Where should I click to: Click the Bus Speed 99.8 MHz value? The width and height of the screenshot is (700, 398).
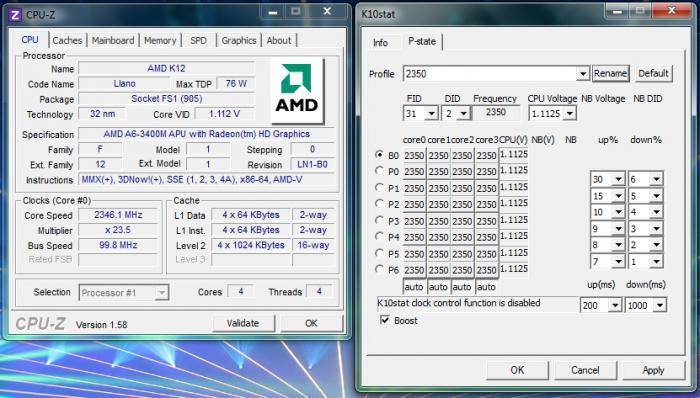(118, 245)
